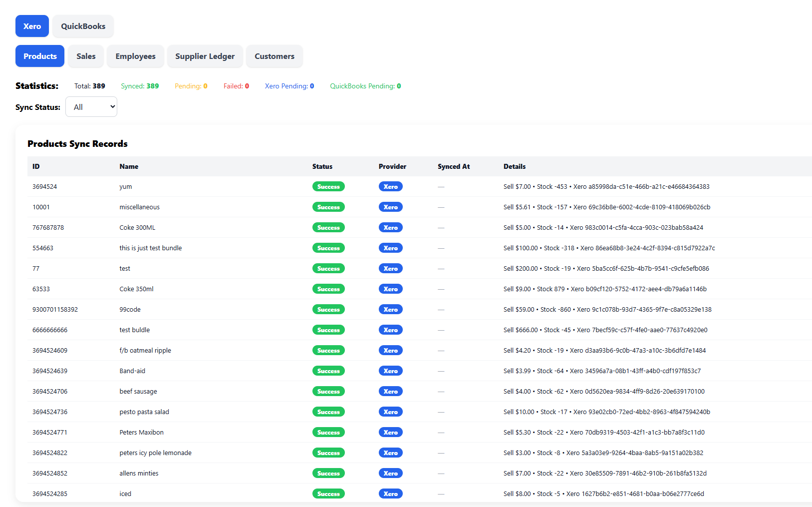Click the Synced: 389 statistic
The width and height of the screenshot is (812, 507).
pos(140,86)
